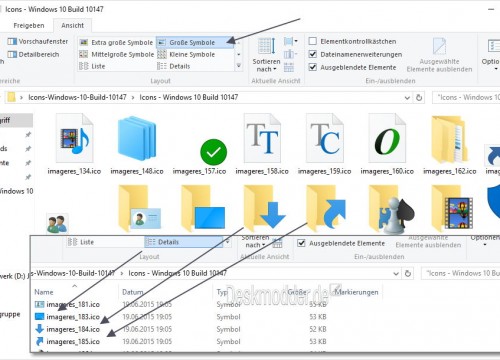Screen dimensions: 500x360
Task: Select the imageres_185.ico file name
Action: click(x=73, y=341)
